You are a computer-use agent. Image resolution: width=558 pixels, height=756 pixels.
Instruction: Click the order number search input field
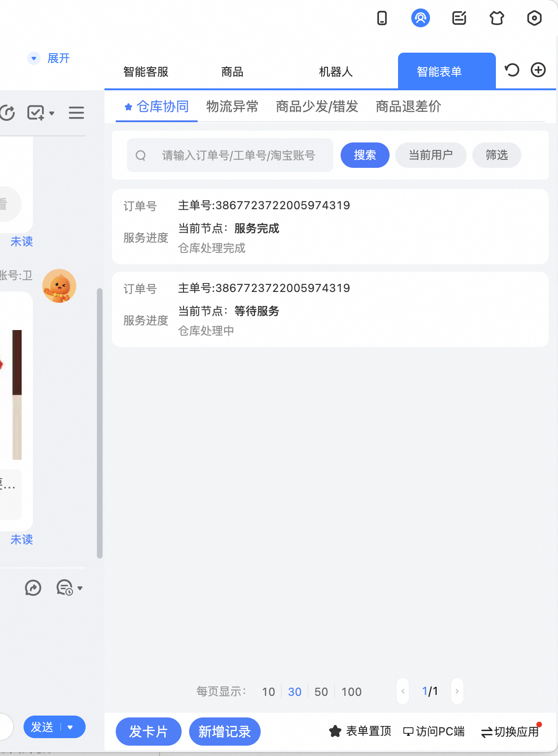click(238, 156)
